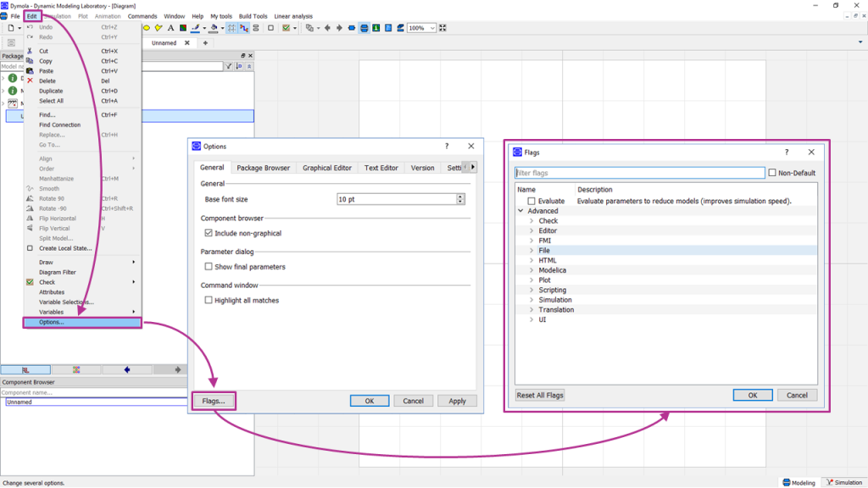The image size is (868, 488).
Task: Switch to the Diagram layer view
Action: tap(364, 28)
